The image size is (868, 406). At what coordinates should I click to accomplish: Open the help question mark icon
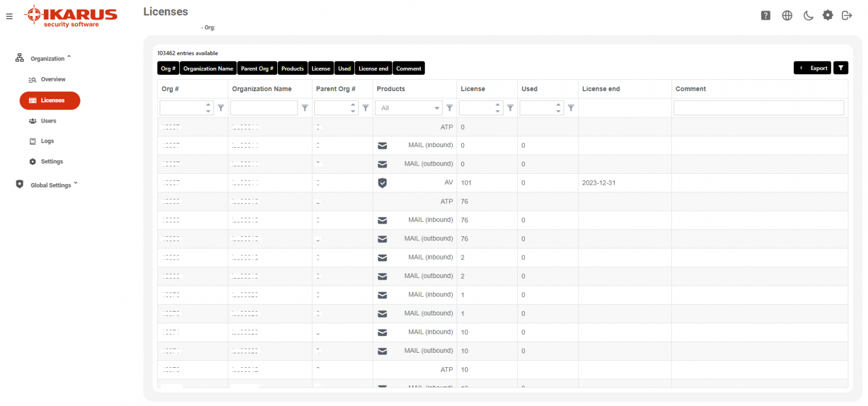coord(766,15)
